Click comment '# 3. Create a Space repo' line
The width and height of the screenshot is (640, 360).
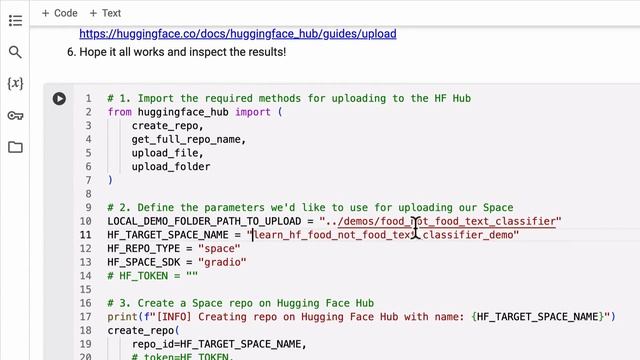(240, 303)
